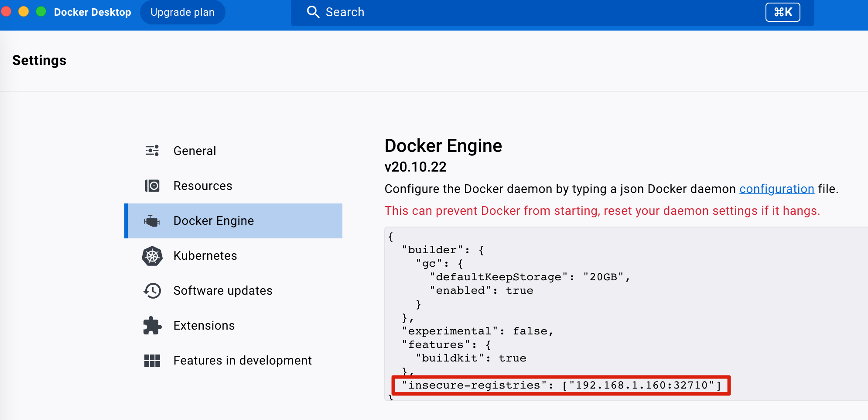Click the Features in development grid icon
Screen dimensions: 868x420
(152, 360)
